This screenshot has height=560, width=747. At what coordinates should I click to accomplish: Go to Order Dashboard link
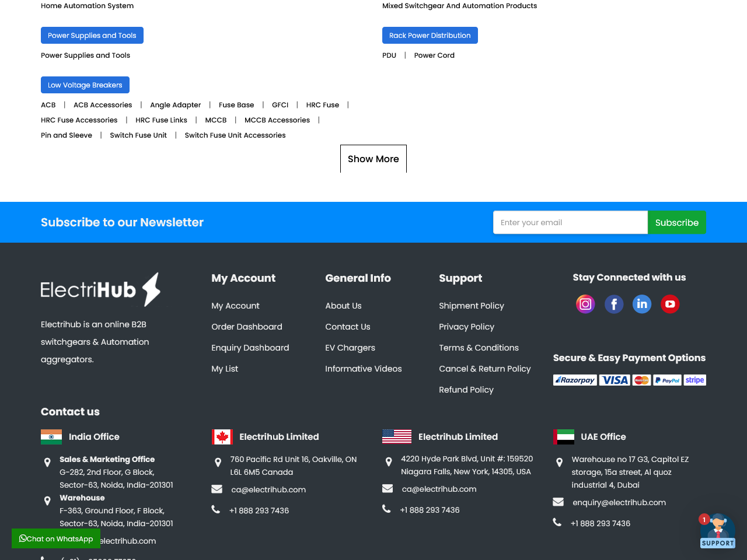pyautogui.click(x=247, y=327)
